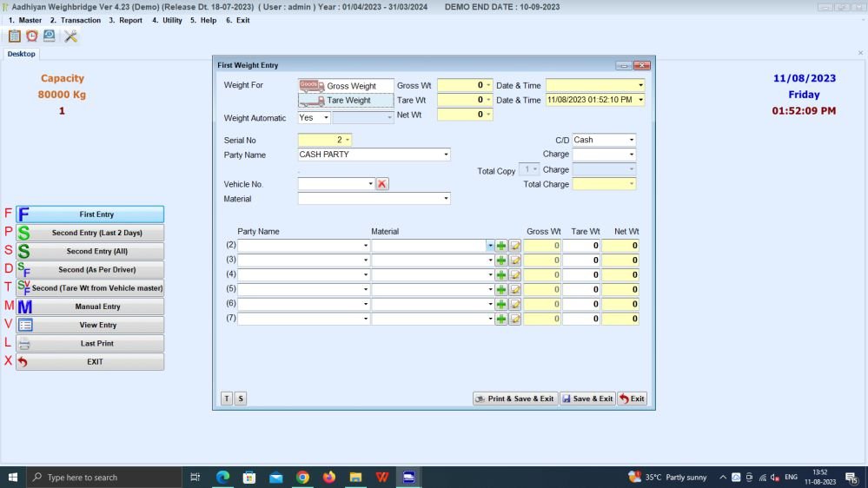
Task: Select the Gross Weight option
Action: (346, 86)
